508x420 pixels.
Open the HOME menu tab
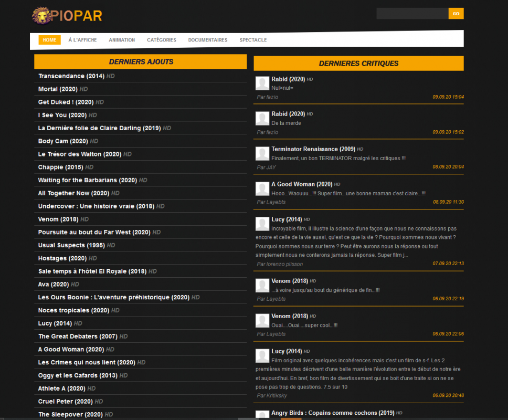[x=49, y=40]
